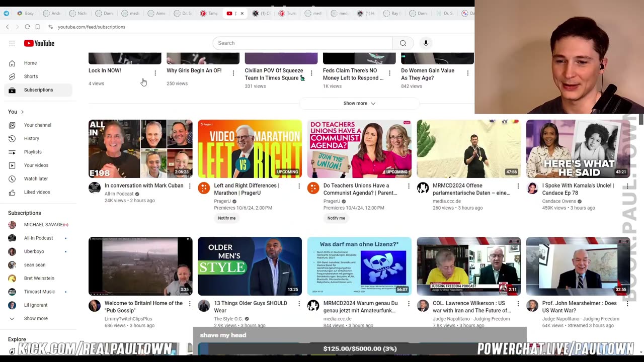Expand Show more below Shorts row
644x362 pixels.
[x=359, y=103]
